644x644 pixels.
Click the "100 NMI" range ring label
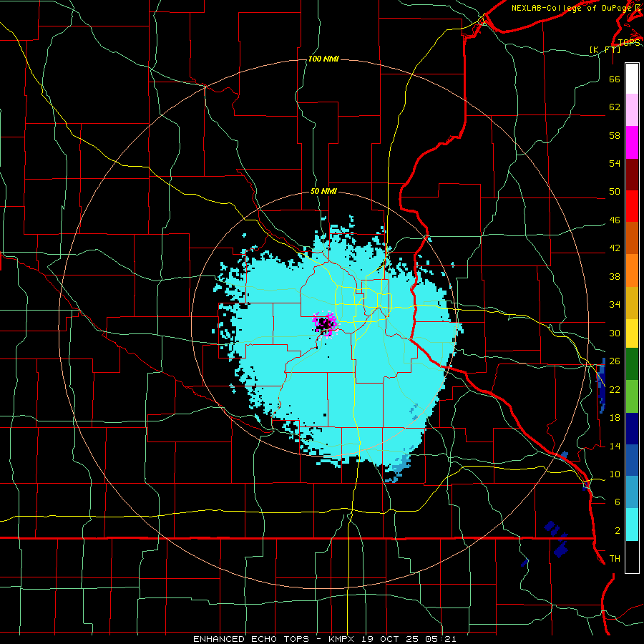[323, 59]
